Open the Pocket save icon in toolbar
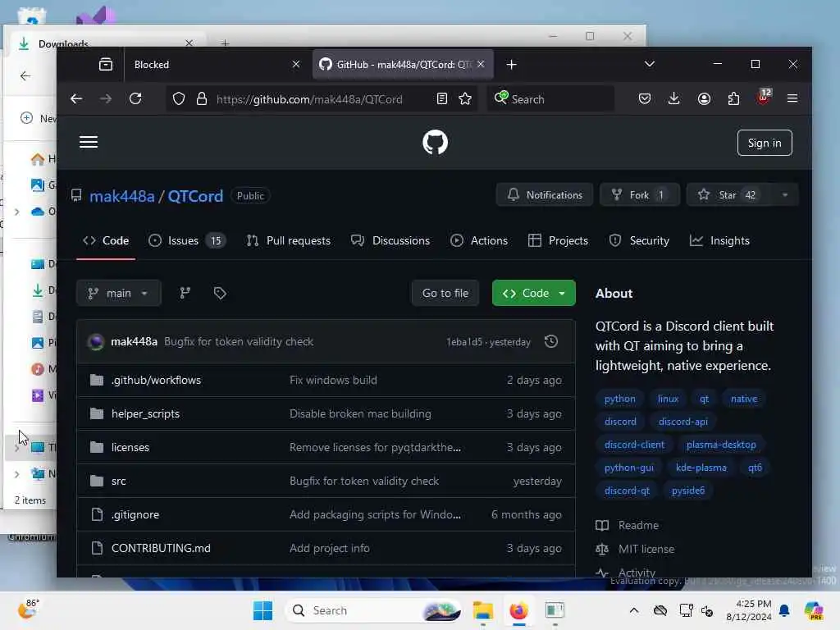Viewport: 840px width, 630px height. coord(645,98)
